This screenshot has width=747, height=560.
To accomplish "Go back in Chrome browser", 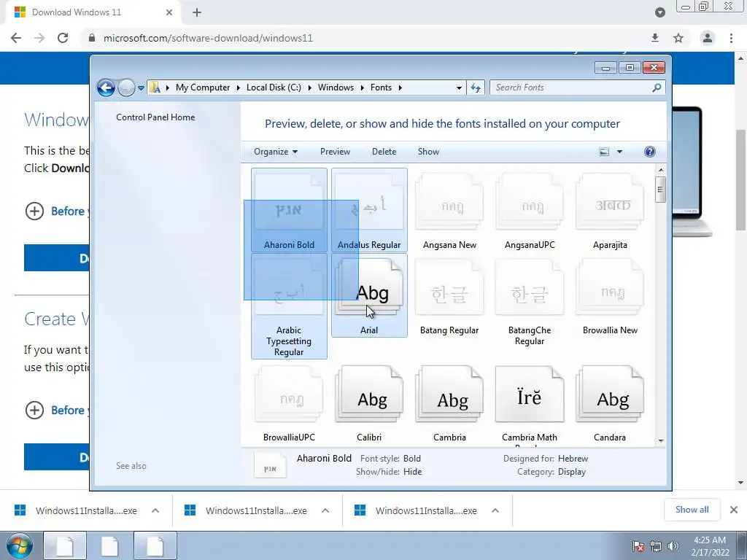I will pyautogui.click(x=16, y=38).
